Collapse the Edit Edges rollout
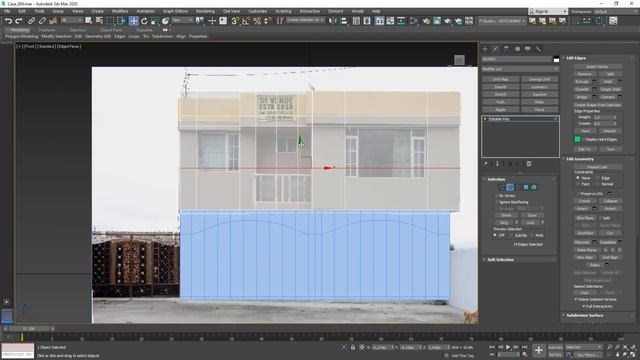This screenshot has height=360, width=640. (x=576, y=58)
